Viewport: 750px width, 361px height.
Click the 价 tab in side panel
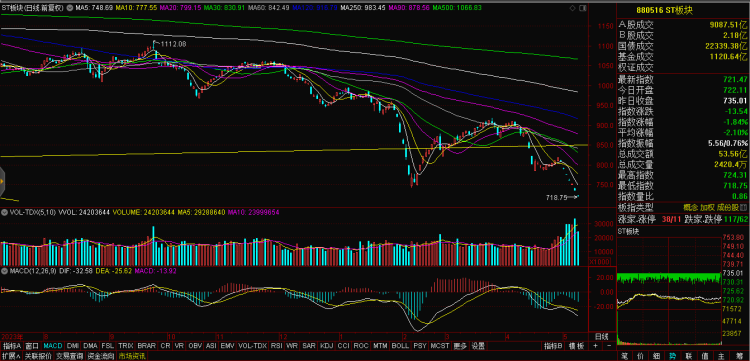[x=640, y=356]
